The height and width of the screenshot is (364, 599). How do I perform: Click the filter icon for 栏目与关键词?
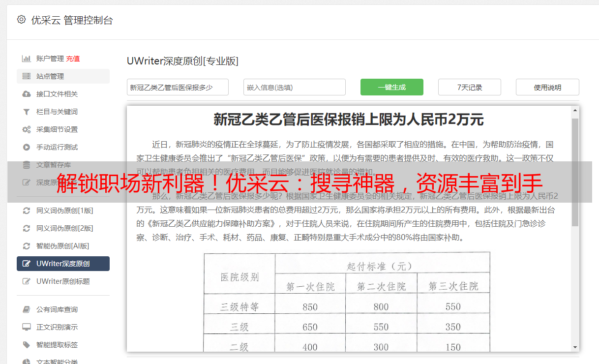pos(26,112)
